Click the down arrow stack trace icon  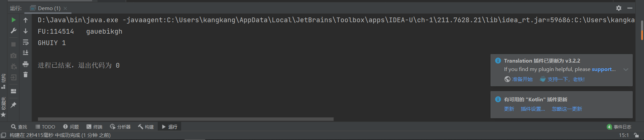point(26,31)
